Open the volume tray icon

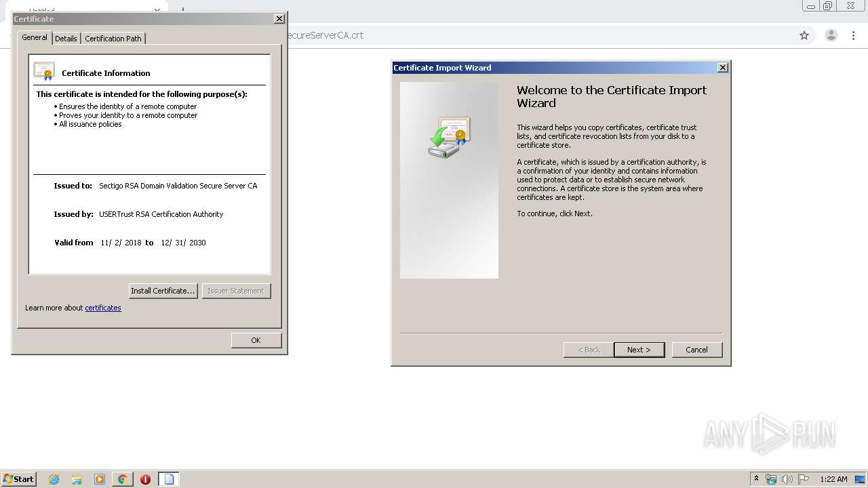coord(787,479)
